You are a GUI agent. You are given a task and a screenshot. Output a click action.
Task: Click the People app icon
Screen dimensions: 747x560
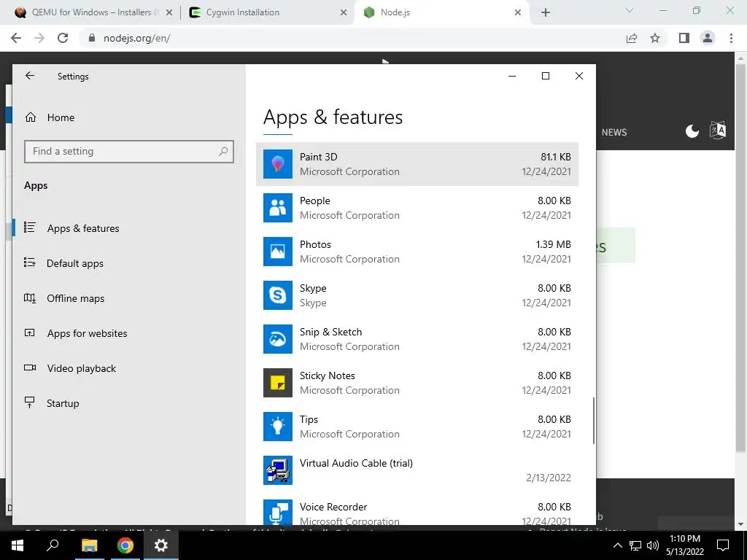pos(278,208)
